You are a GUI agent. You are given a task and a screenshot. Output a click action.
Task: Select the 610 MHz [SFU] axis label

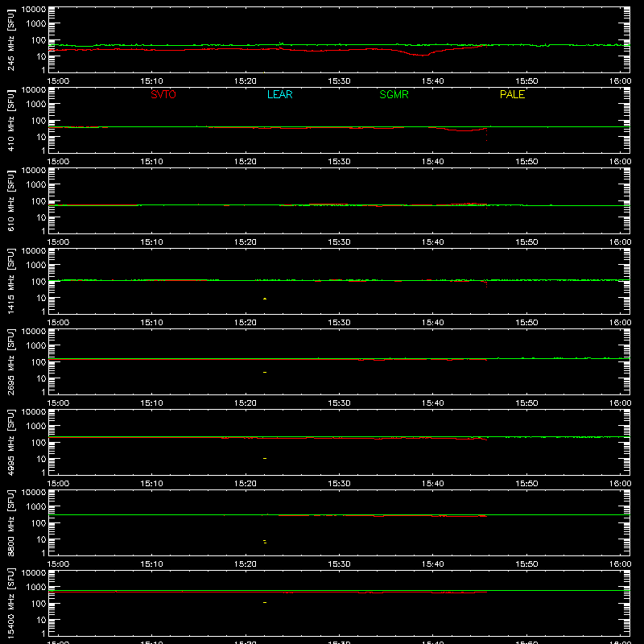[10, 200]
